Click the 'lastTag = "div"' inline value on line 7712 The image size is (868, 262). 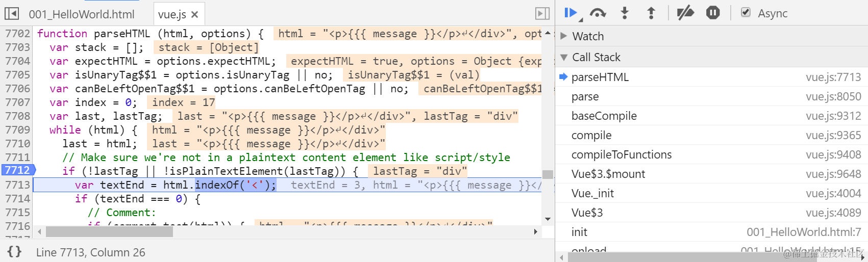[416, 171]
